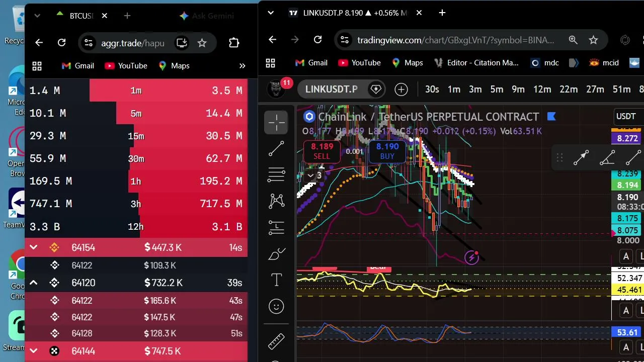Go back in the TradingView browser window
The width and height of the screenshot is (644, 362).
point(272,40)
